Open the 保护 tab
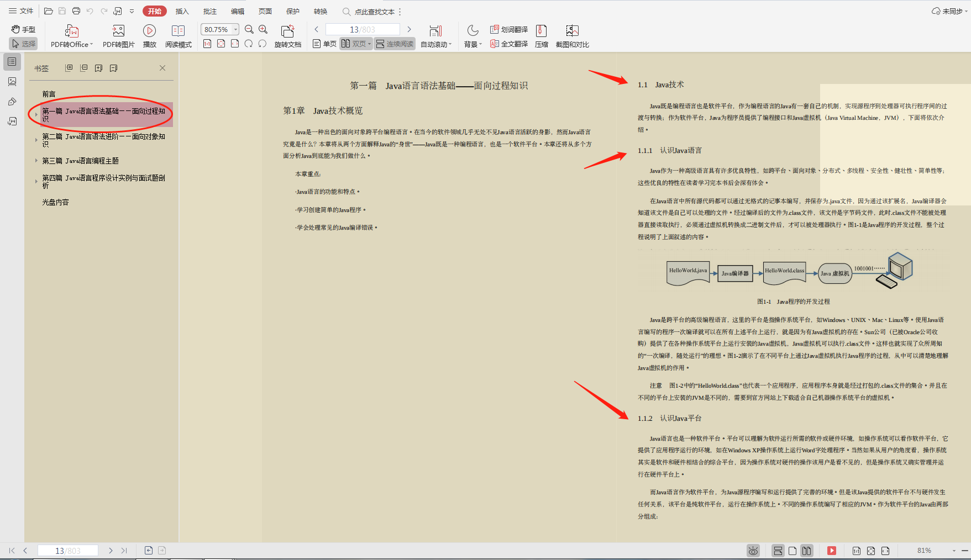Image resolution: width=971 pixels, height=560 pixels. coord(293,11)
